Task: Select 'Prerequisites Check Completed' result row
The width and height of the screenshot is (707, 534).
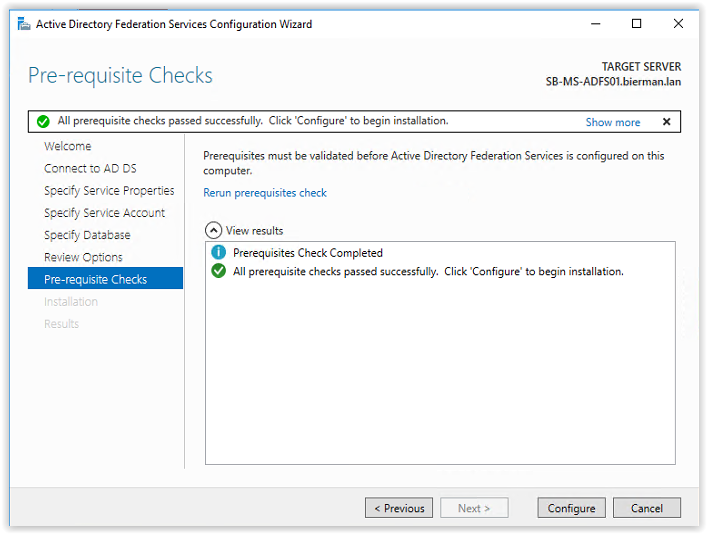Action: [x=440, y=253]
